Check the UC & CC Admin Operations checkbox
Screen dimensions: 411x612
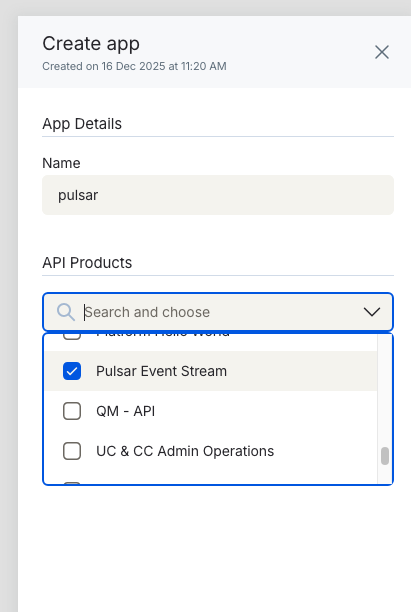72,451
